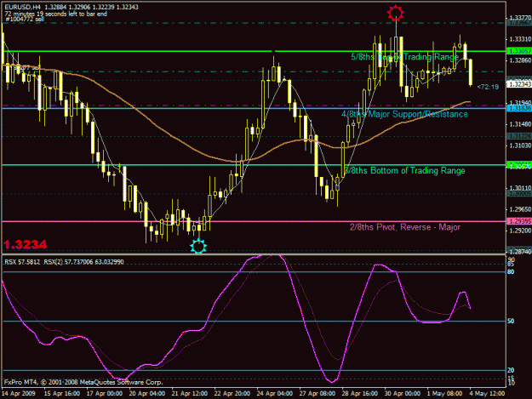Click the current price 1.32343 tag
This screenshot has height=399, width=532.
[519, 83]
